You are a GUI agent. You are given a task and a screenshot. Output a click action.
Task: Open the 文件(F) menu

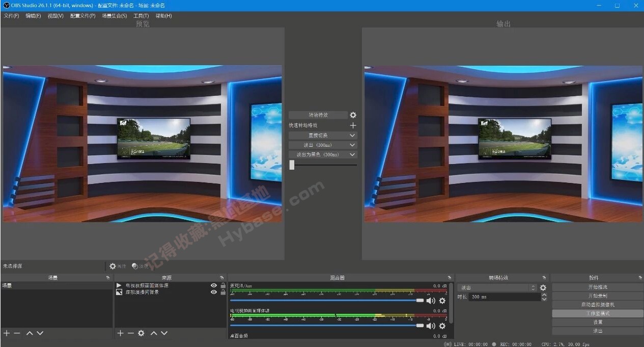(x=11, y=16)
